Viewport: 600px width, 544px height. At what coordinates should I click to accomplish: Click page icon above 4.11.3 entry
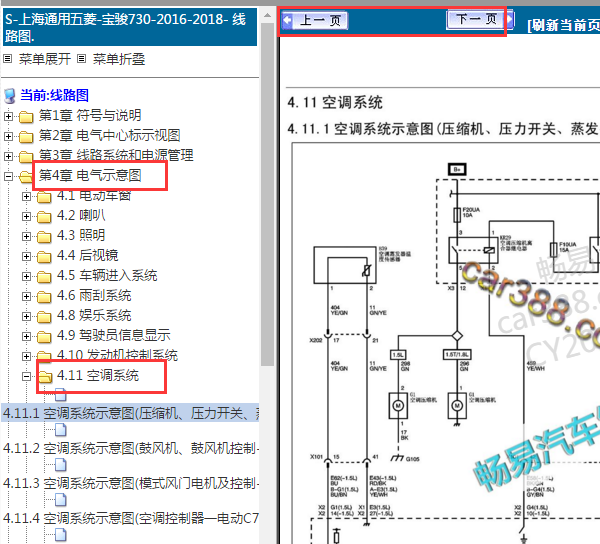(x=60, y=465)
